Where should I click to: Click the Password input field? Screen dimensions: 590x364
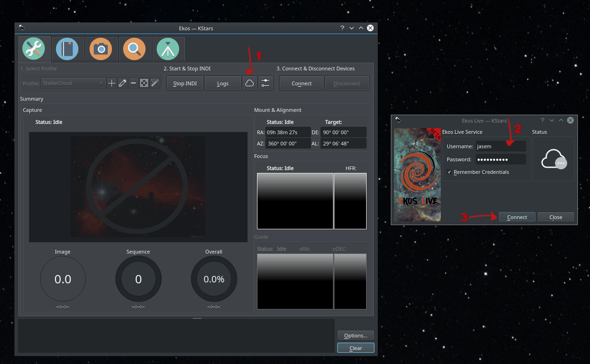click(501, 159)
